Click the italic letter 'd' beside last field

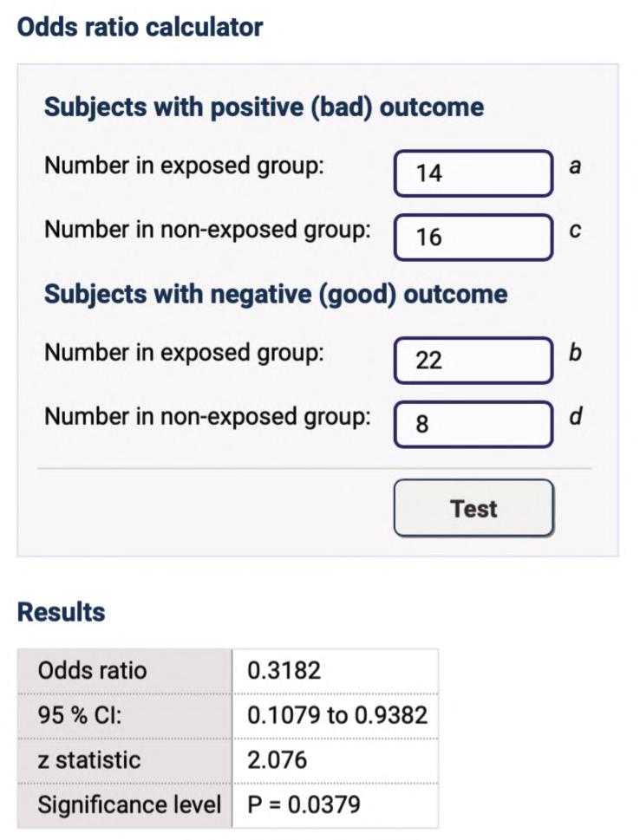[574, 417]
